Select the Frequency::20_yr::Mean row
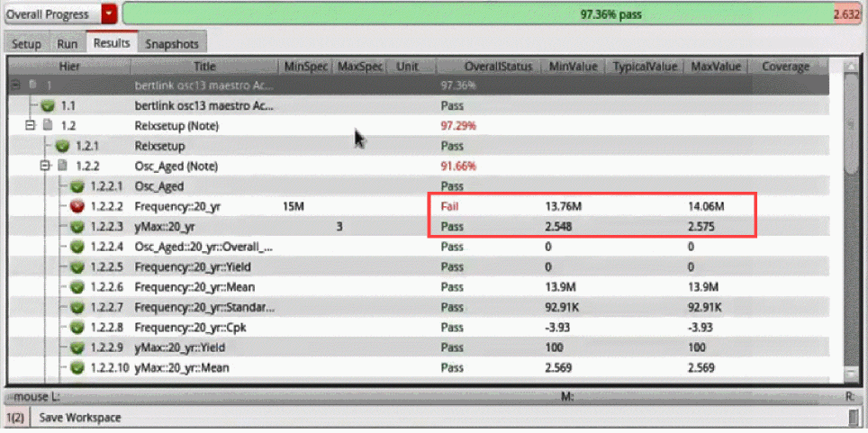 pos(420,287)
